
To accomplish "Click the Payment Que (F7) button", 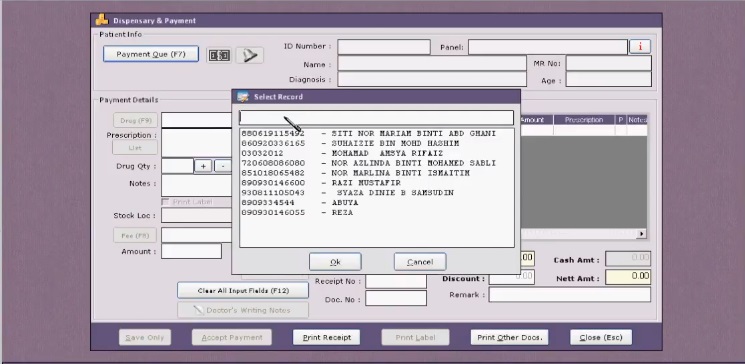I will [x=151, y=54].
